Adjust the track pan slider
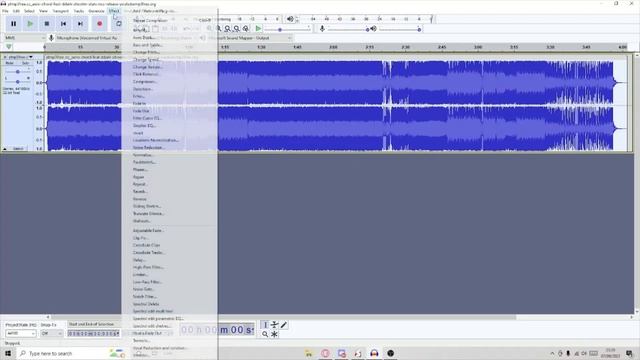 click(18, 82)
